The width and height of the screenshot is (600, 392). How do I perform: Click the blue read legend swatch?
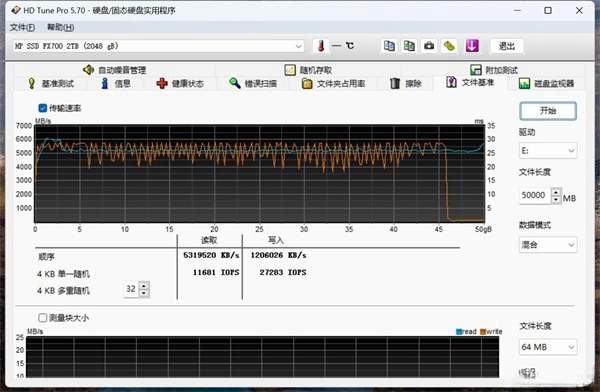(x=459, y=332)
